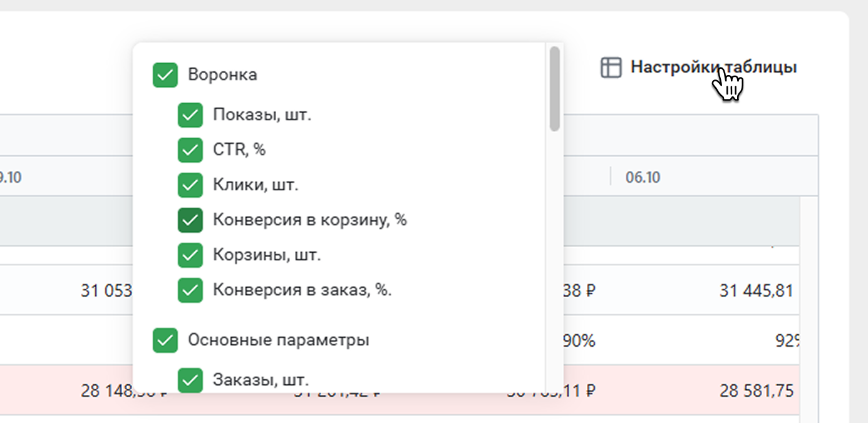Click the table settings grid icon
Viewport: 868px width, 423px height.
pos(611,67)
